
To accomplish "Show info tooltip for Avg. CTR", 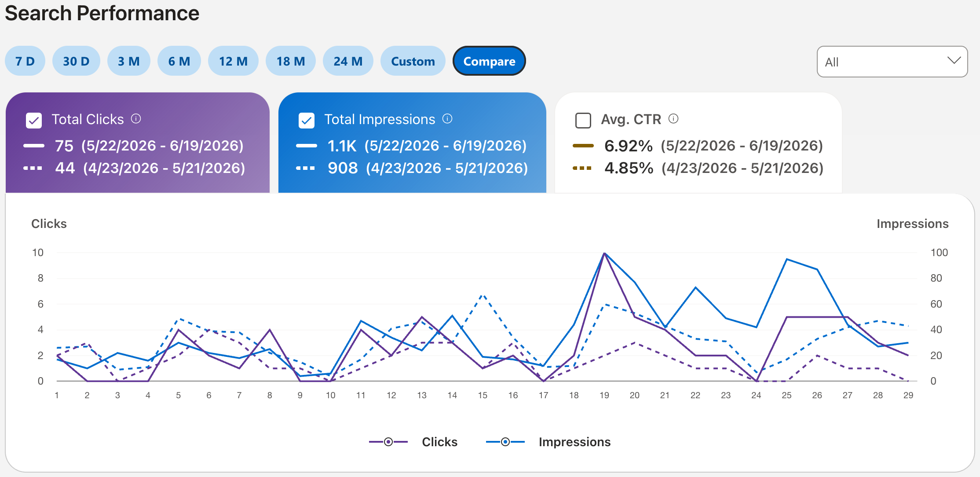I will [x=673, y=119].
